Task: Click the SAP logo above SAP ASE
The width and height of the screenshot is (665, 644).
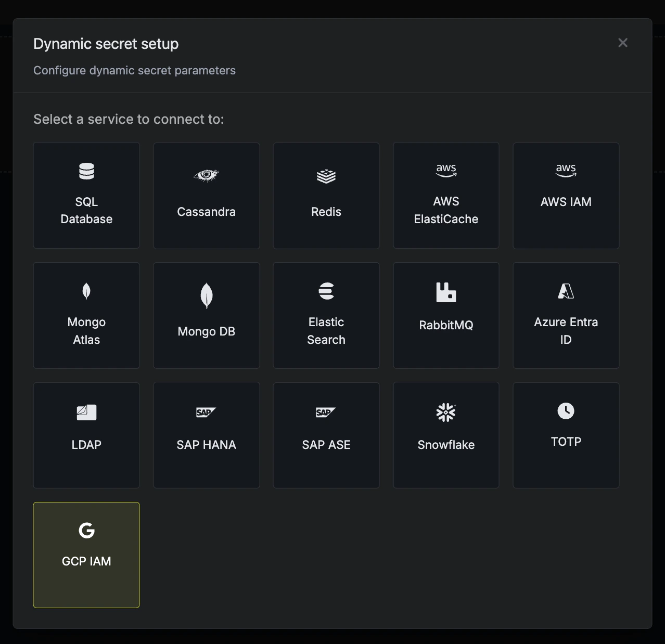Action: tap(326, 413)
